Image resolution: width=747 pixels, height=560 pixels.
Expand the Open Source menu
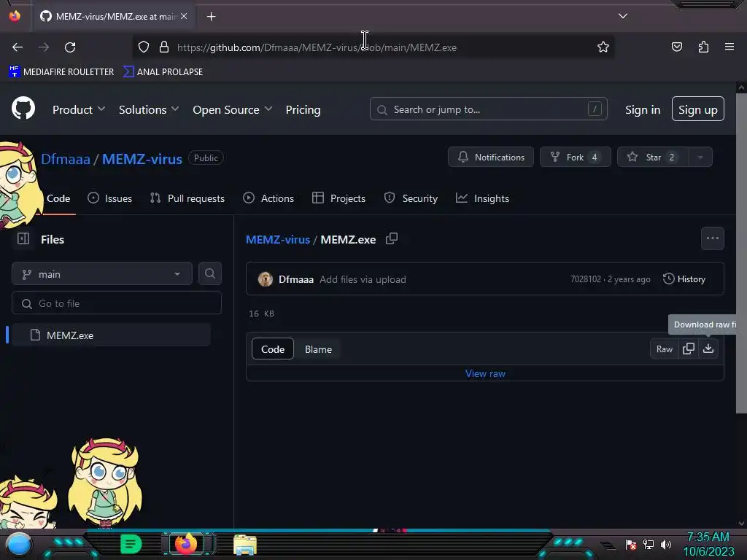[233, 109]
